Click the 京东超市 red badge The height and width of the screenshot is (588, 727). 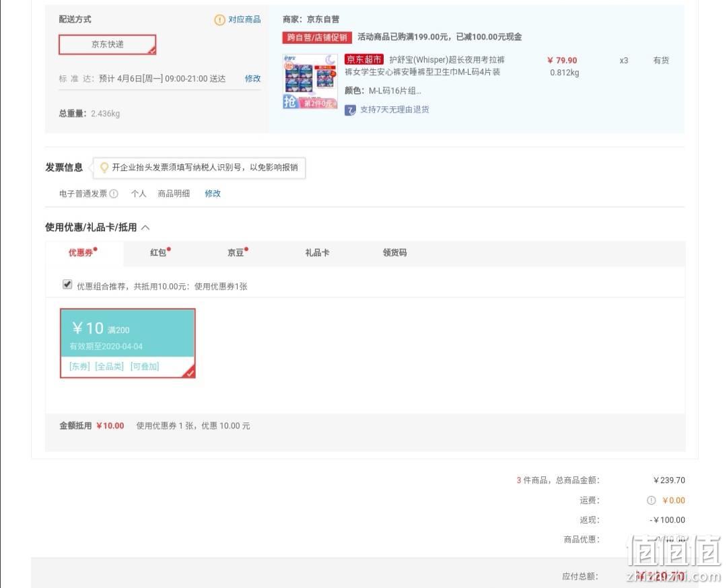(x=364, y=60)
